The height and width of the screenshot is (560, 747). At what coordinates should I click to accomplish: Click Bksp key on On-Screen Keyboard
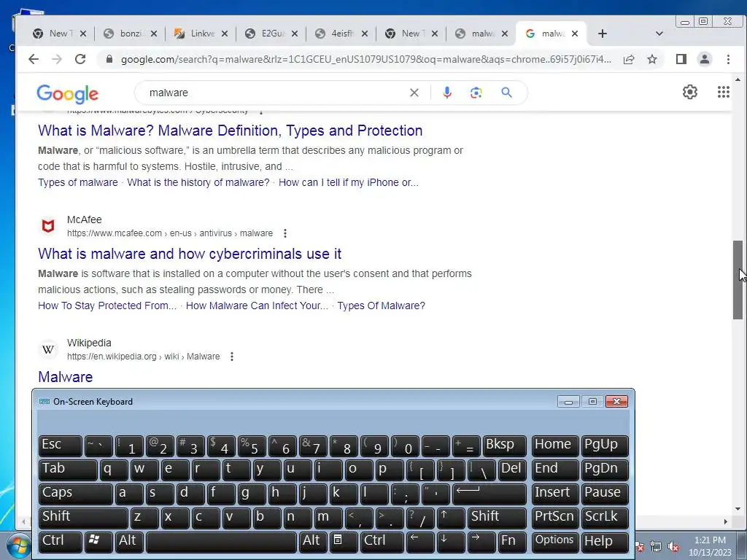click(505, 446)
